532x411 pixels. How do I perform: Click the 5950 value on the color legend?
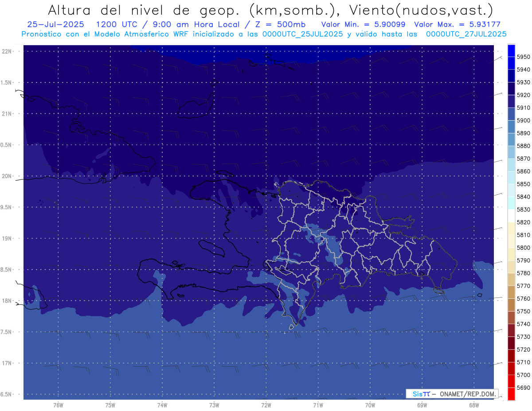[x=524, y=57]
